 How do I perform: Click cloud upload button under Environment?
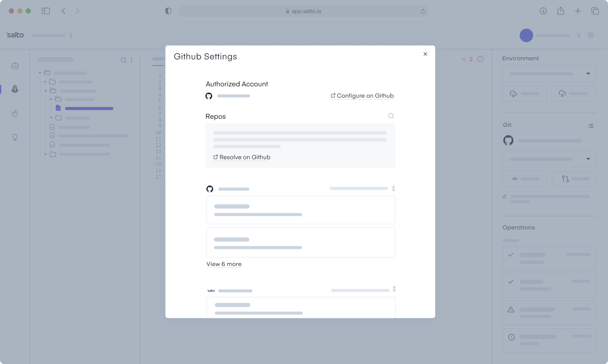(574, 94)
